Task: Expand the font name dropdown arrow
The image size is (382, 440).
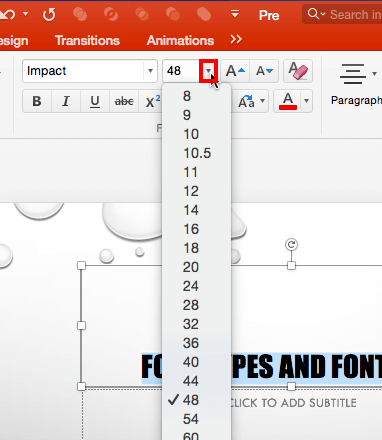Action: pos(150,71)
